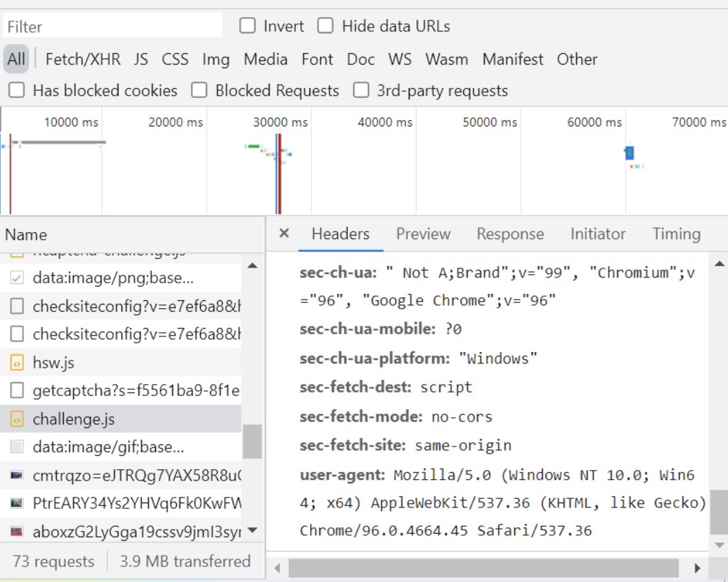
Task: Filter by CSS requests
Action: pos(175,59)
